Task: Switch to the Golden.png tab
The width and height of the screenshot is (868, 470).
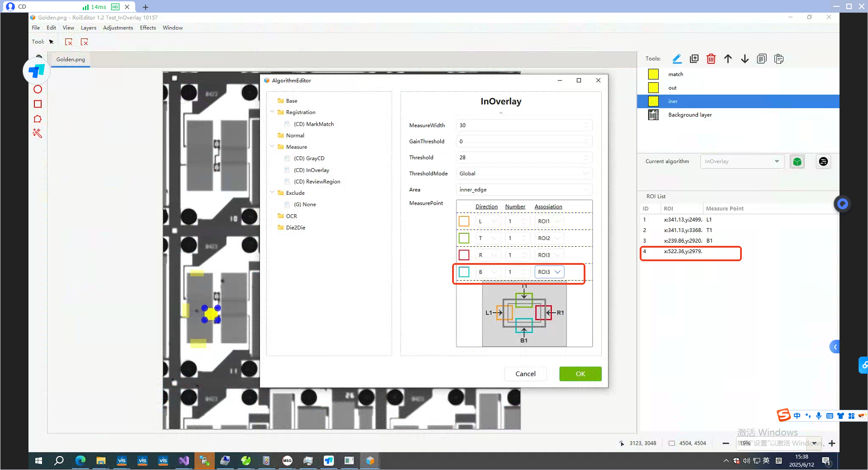Action: (71, 60)
